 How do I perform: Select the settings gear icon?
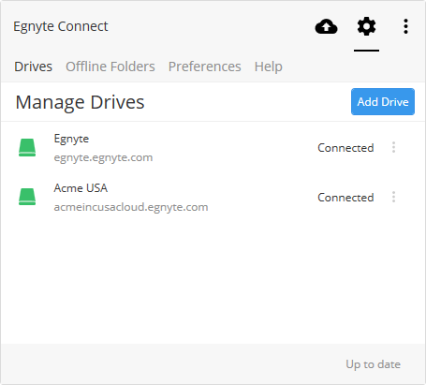(x=366, y=27)
